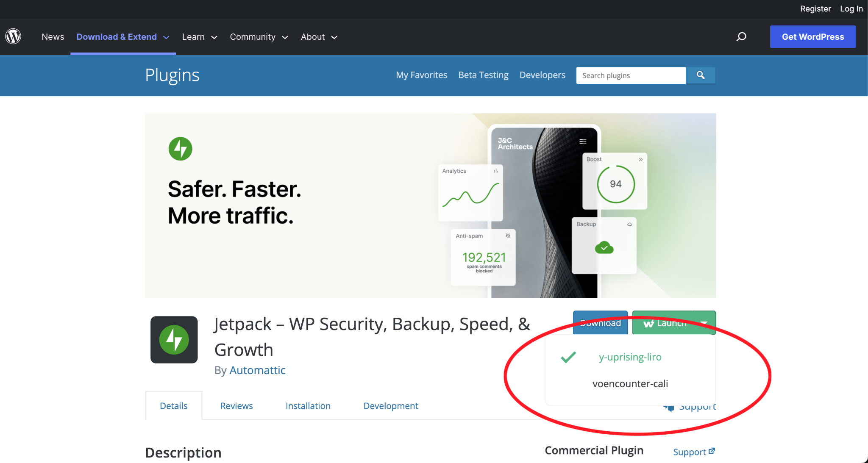Click the Plugins heading link
Screen dimensions: 868x463
(x=172, y=75)
